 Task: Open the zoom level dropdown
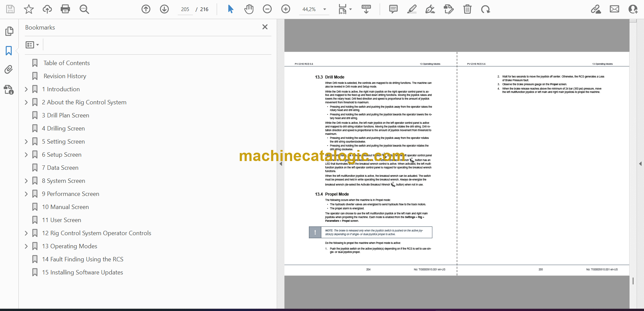[324, 9]
